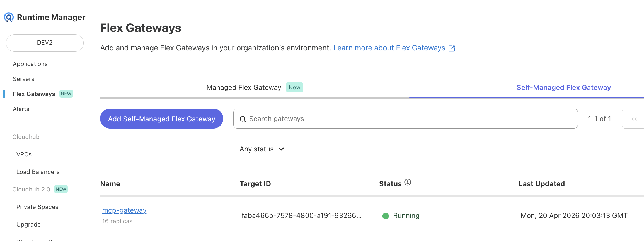Image resolution: width=644 pixels, height=241 pixels.
Task: Switch to the Managed Flex Gateway tab
Action: tap(255, 87)
